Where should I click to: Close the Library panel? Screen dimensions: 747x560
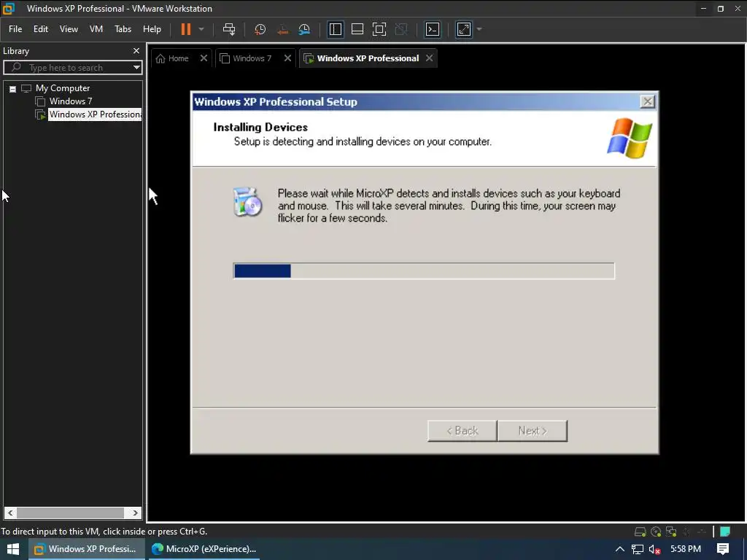(x=136, y=50)
